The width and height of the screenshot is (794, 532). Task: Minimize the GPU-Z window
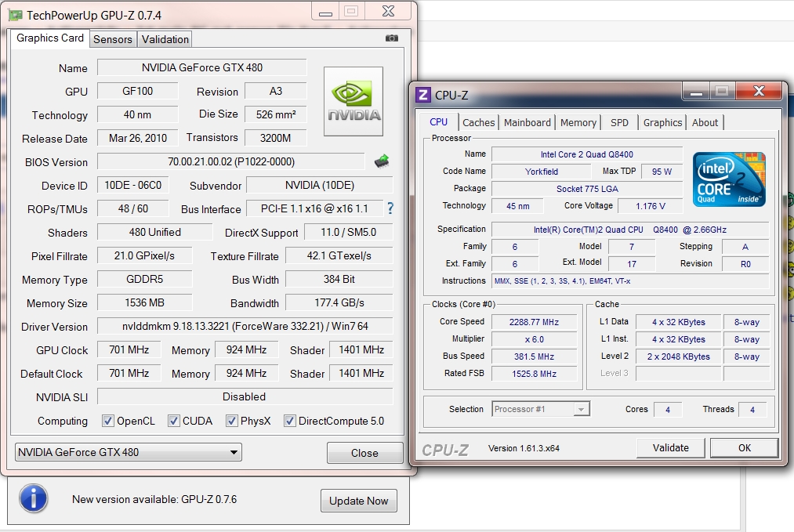(x=325, y=12)
